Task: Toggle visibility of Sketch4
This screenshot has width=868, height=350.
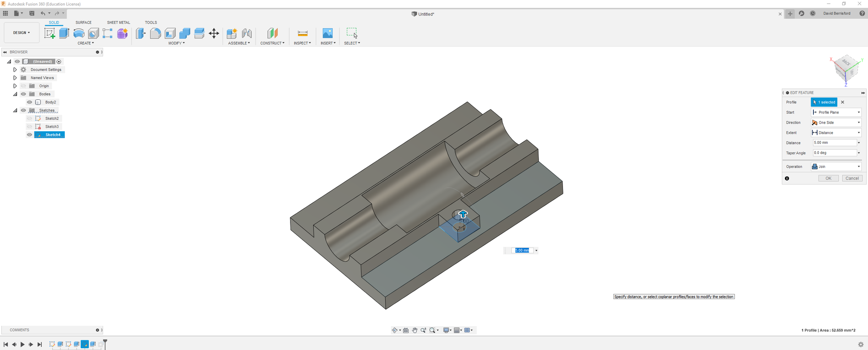Action: point(30,135)
